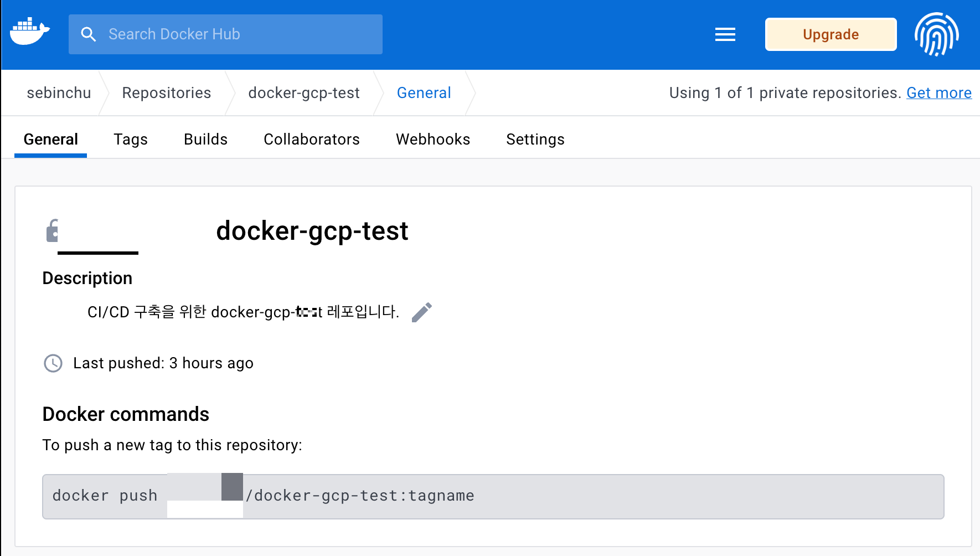Click the Docker whale logo
This screenshot has height=556, width=980.
pos(30,32)
